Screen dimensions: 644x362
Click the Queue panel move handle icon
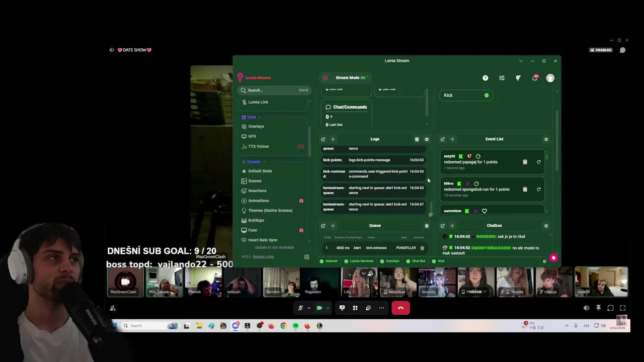pos(333,226)
